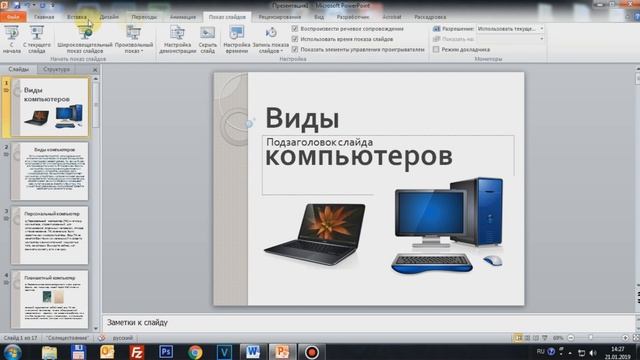Switch to the Рецензирование tab

point(280,17)
